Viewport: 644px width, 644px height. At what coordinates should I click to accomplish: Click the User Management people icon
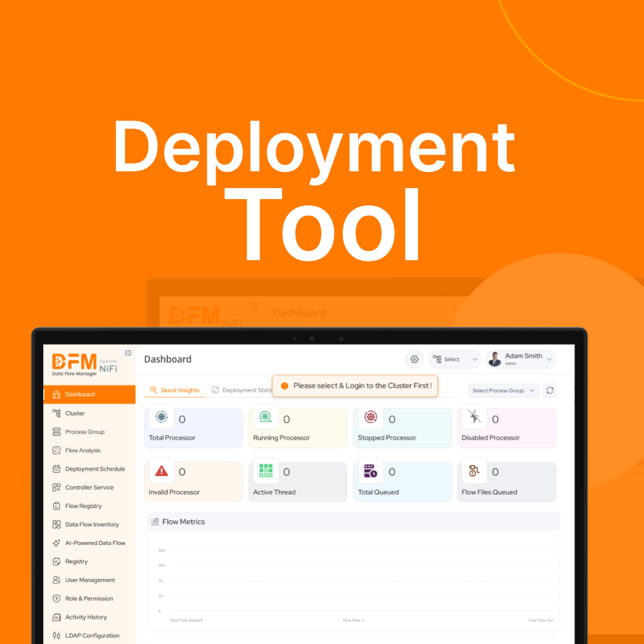57,580
